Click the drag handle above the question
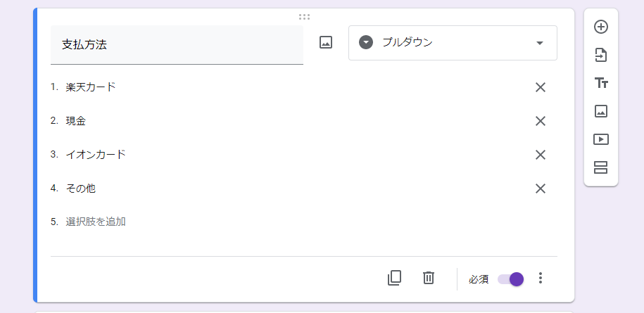Image resolution: width=644 pixels, height=313 pixels. click(x=304, y=16)
